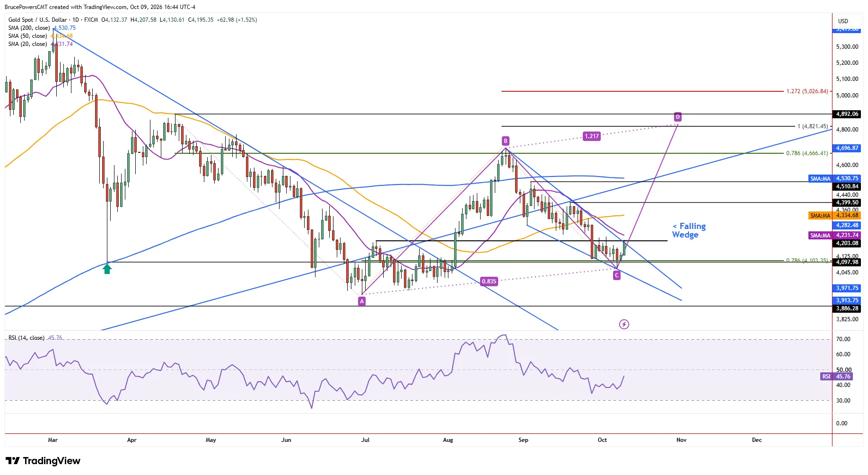
Task: Click the 3,971.75 price label
Action: 847,288
